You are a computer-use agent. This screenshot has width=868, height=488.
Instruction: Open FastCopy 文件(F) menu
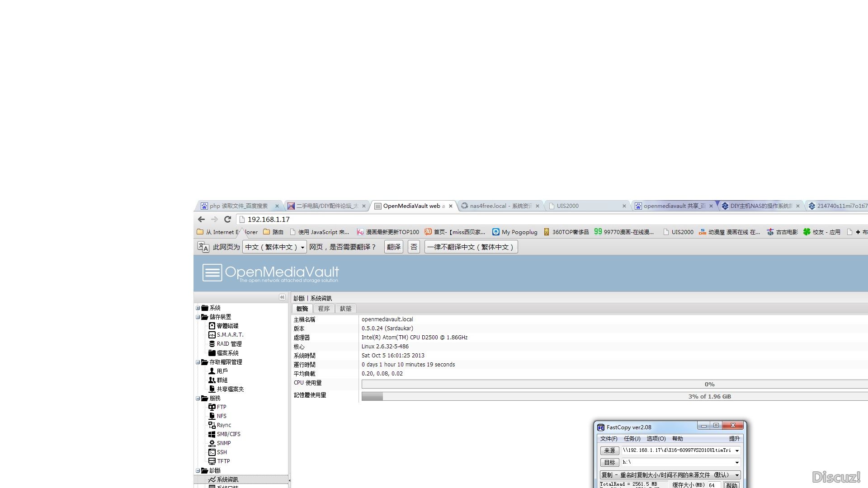click(609, 439)
